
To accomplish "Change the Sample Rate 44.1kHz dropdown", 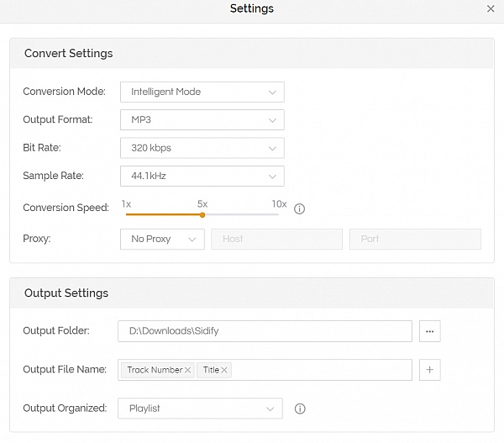I will (202, 177).
